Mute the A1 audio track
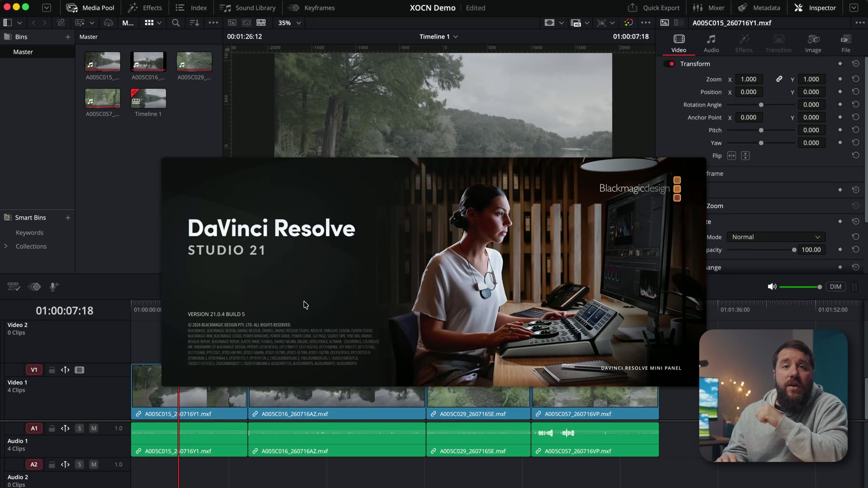The image size is (868, 488). [94, 428]
